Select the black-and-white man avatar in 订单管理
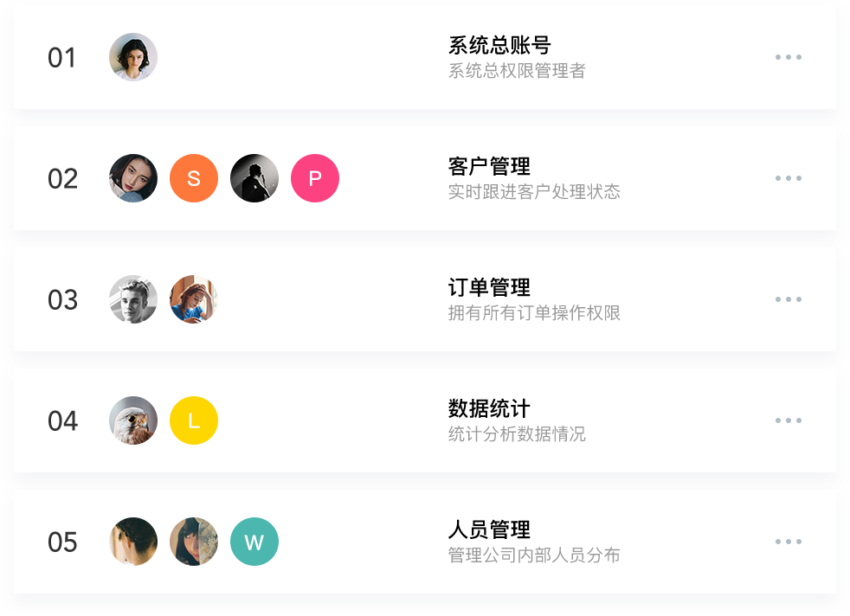 coord(133,299)
